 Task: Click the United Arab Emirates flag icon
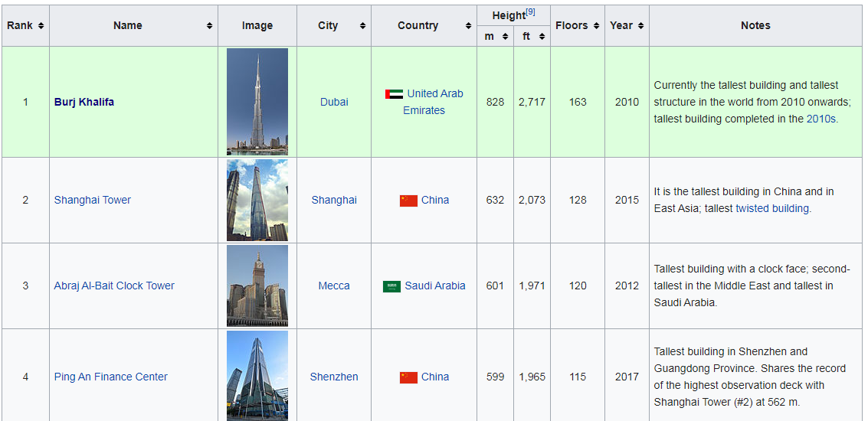pos(394,94)
